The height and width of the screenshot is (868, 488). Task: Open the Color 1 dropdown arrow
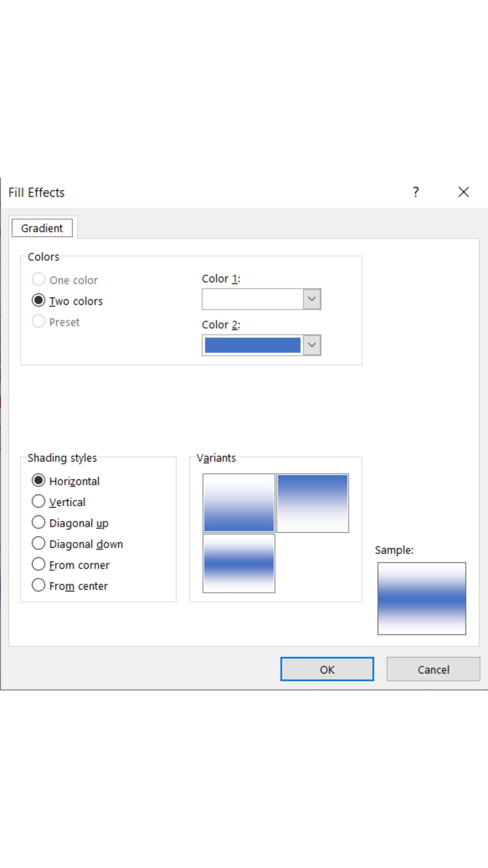311,299
